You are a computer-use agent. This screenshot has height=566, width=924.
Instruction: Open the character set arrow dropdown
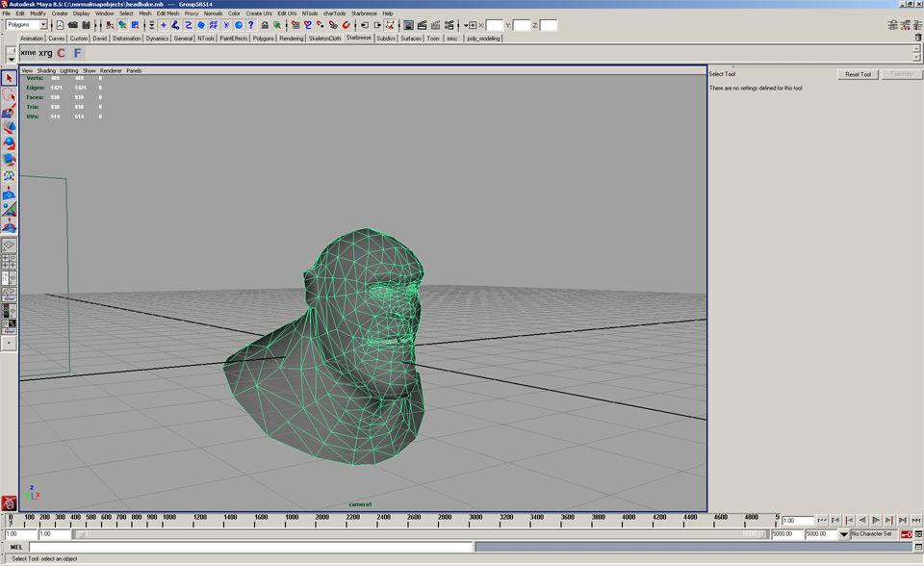844,534
